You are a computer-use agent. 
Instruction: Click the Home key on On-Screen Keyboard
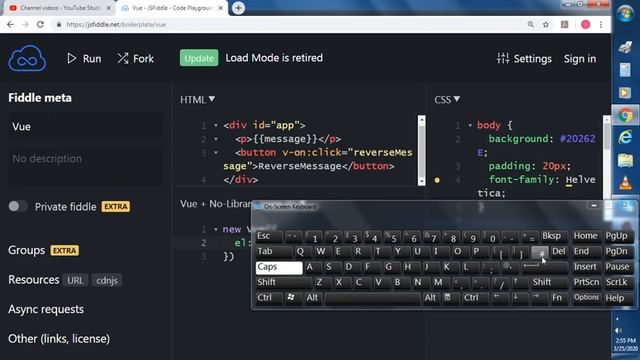[586, 236]
